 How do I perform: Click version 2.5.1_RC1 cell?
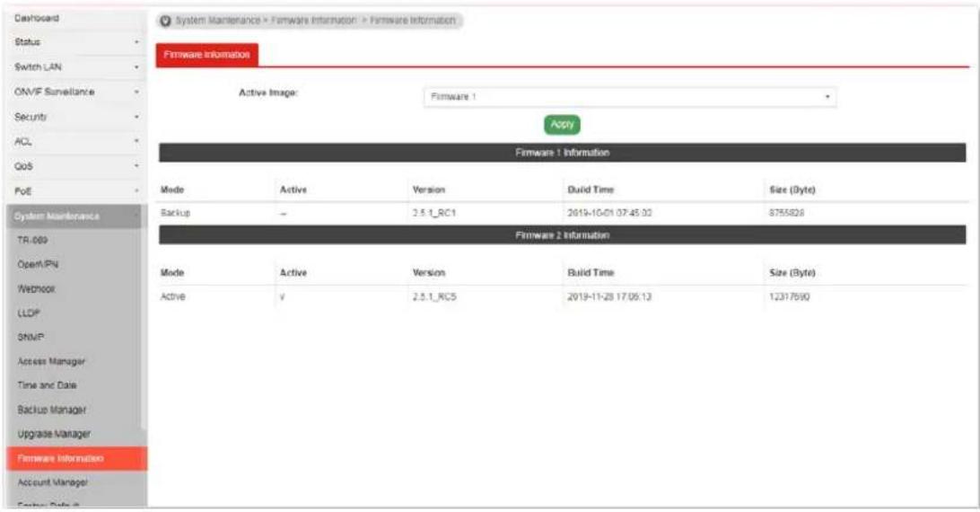434,214
